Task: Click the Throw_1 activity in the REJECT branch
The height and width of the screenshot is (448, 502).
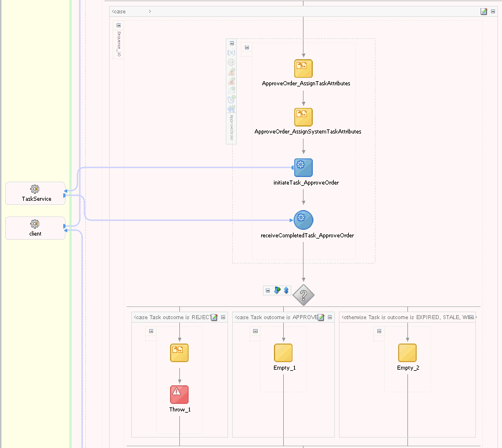Action: [x=179, y=393]
